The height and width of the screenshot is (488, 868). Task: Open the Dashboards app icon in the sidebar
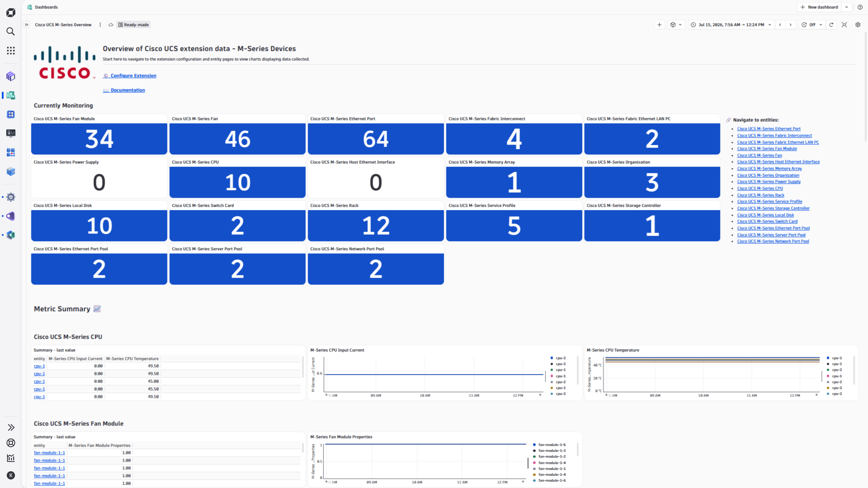(x=11, y=95)
